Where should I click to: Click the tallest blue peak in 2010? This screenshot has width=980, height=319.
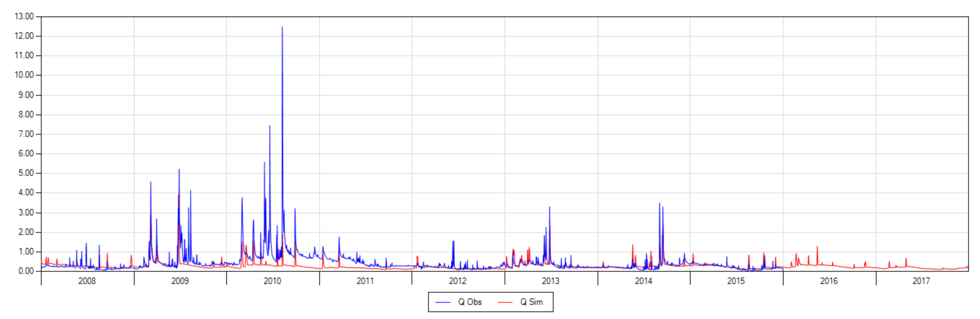(x=282, y=27)
